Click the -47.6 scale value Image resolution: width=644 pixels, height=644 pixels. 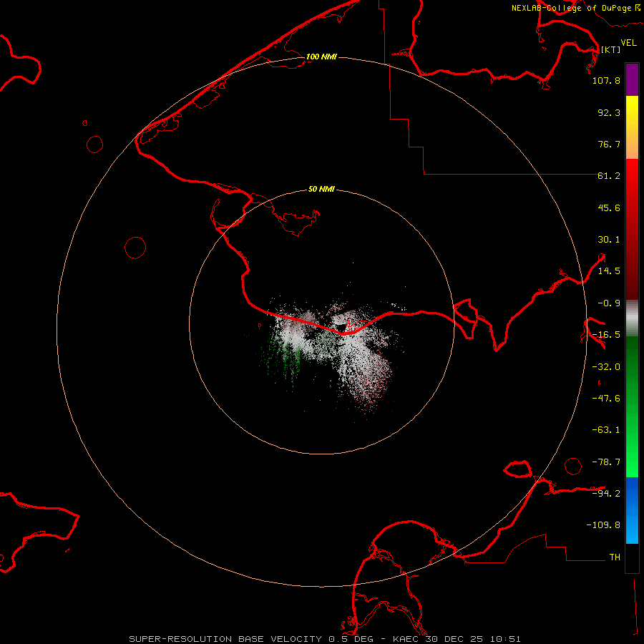click(606, 399)
